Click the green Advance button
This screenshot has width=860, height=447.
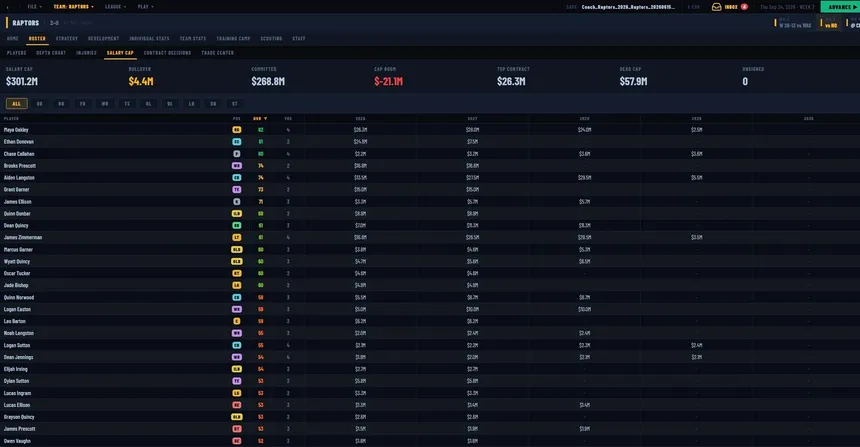(840, 7)
